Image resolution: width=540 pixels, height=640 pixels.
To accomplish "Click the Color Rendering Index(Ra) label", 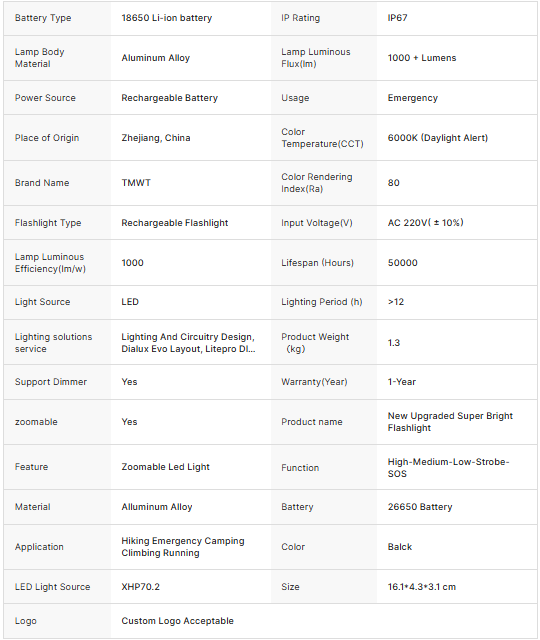I will [316, 183].
